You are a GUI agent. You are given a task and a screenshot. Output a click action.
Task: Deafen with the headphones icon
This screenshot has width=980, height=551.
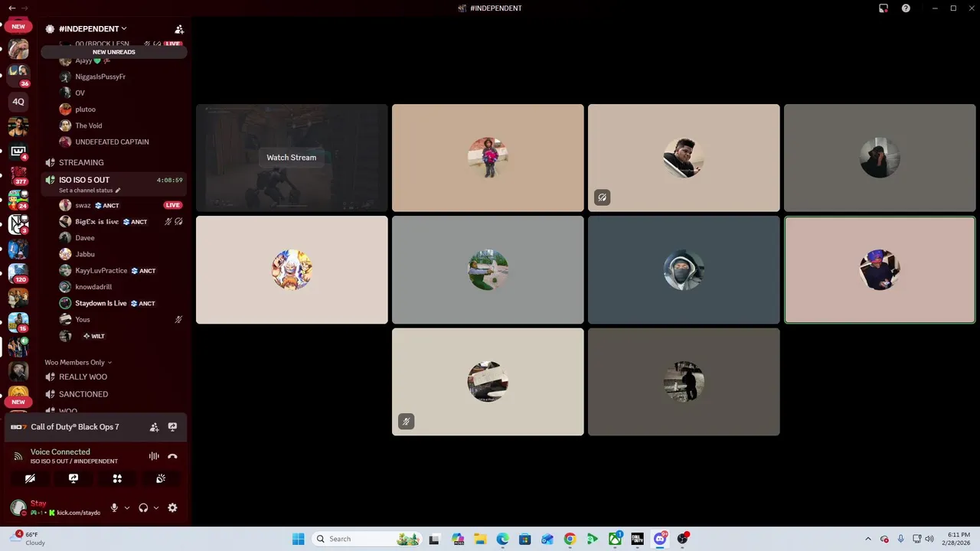143,507
